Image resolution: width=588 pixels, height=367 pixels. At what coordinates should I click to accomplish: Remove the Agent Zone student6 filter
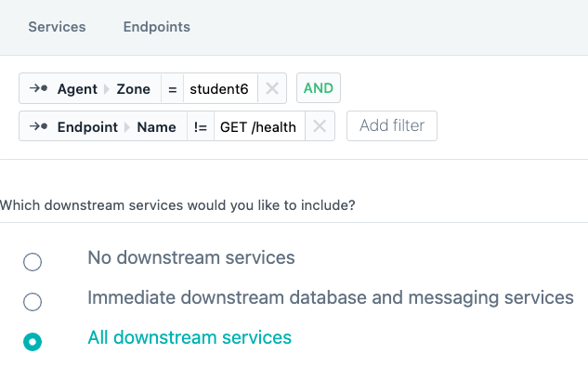click(x=272, y=89)
